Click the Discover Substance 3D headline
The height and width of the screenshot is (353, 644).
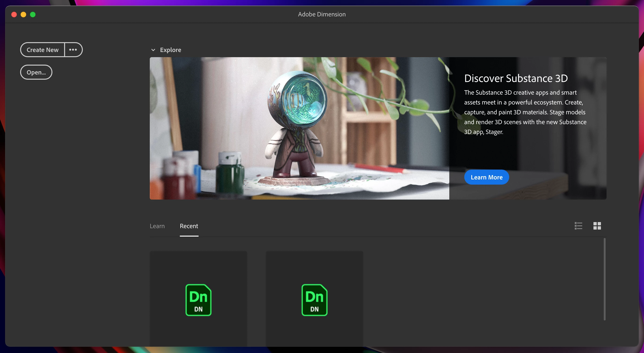[516, 78]
